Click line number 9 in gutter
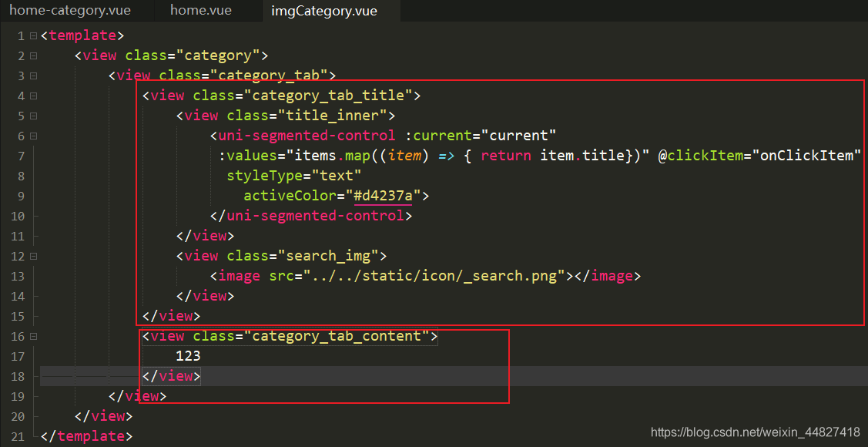 [x=21, y=196]
